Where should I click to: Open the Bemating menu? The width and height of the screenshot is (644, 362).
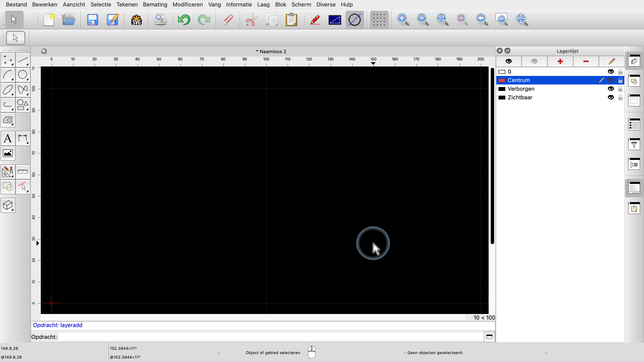pyautogui.click(x=155, y=4)
